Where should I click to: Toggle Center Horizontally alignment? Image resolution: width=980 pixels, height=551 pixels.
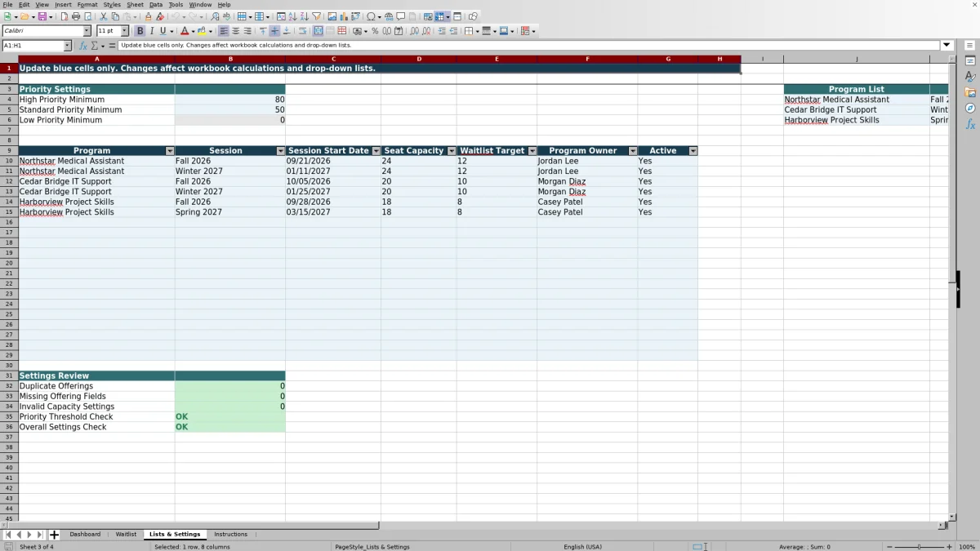235,31
